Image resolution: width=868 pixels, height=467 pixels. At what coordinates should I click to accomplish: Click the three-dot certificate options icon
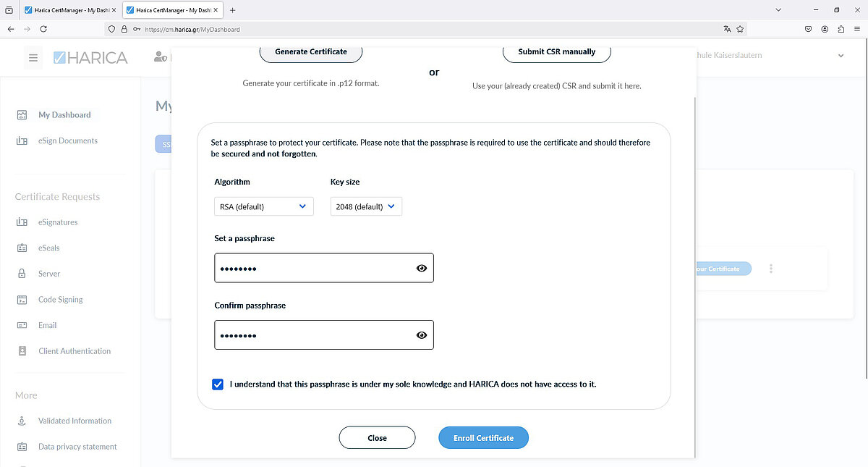tap(771, 269)
